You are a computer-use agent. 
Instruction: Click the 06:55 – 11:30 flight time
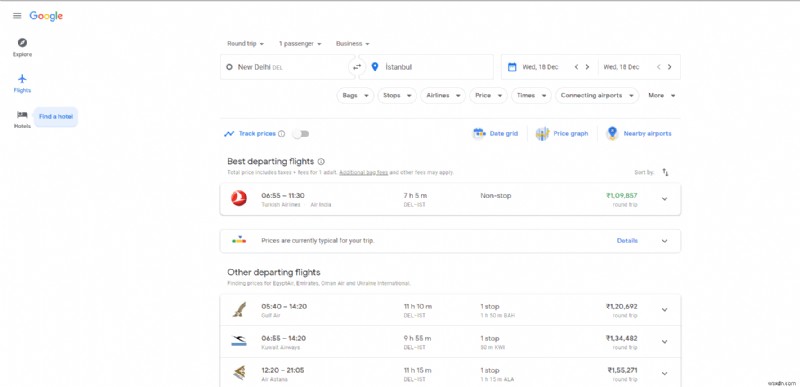pos(283,195)
